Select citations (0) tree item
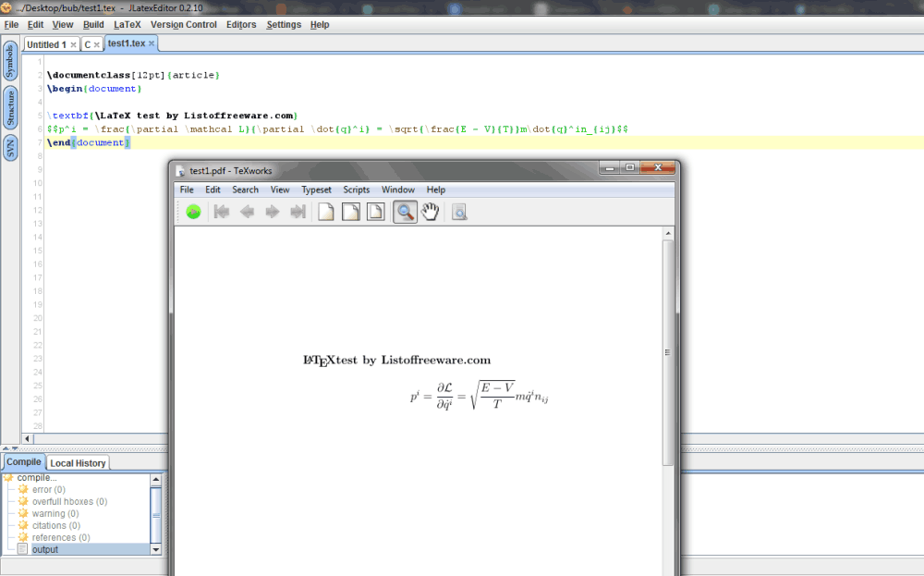924x576 pixels. pyautogui.click(x=56, y=525)
